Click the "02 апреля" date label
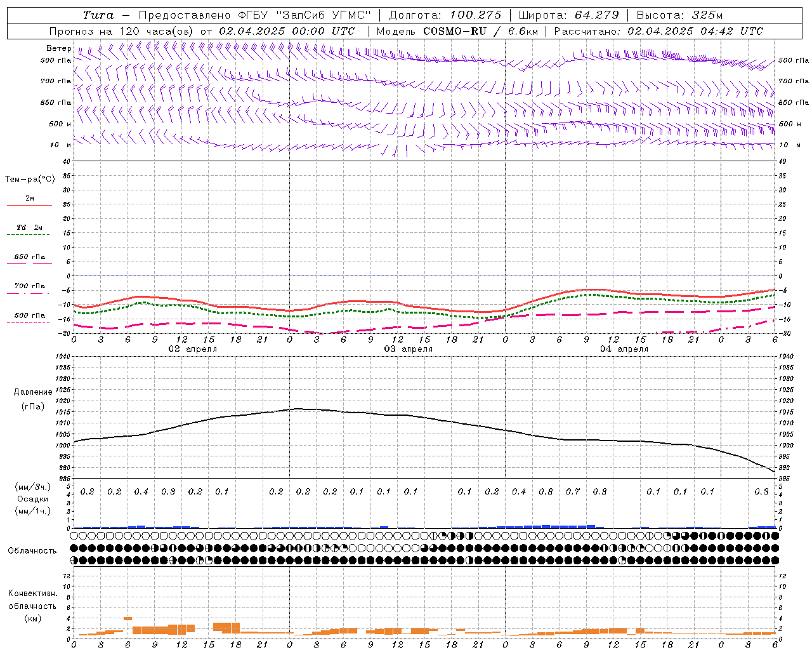 (x=192, y=349)
